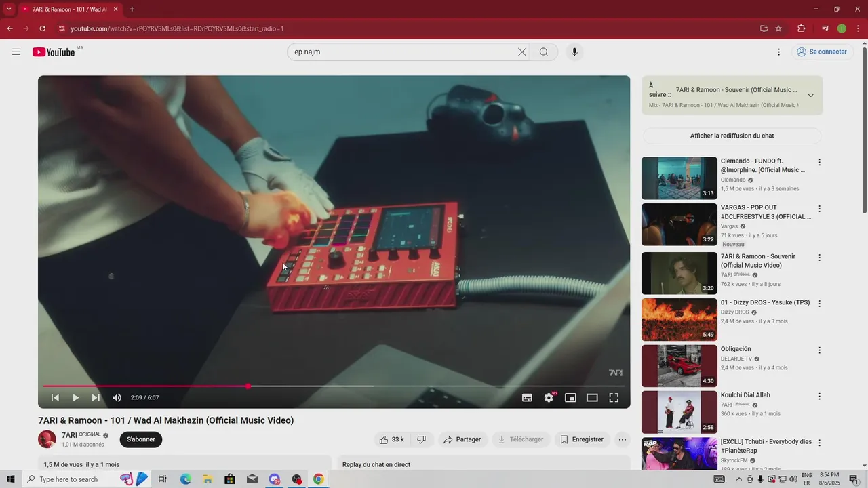Open the 7ARI Souvenir video title
The width and height of the screenshot is (868, 488).
758,261
